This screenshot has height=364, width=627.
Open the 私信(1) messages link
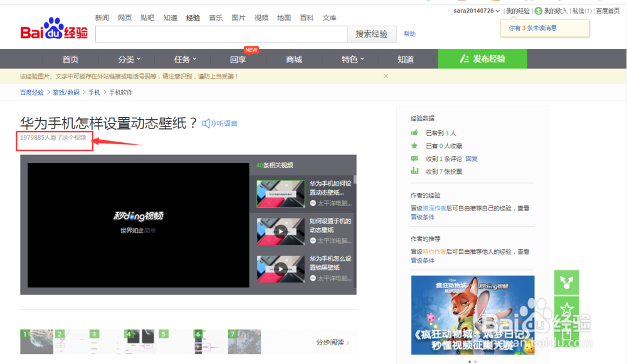582,11
